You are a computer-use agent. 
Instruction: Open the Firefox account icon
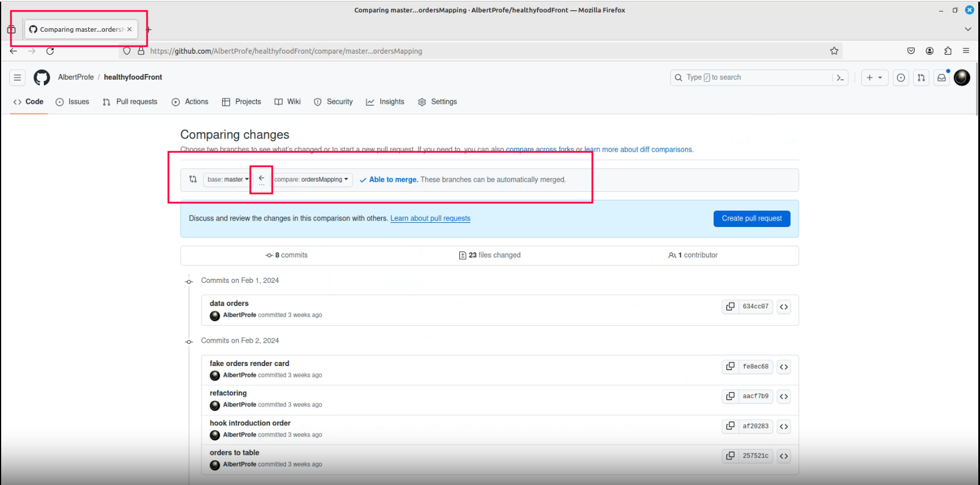(930, 51)
